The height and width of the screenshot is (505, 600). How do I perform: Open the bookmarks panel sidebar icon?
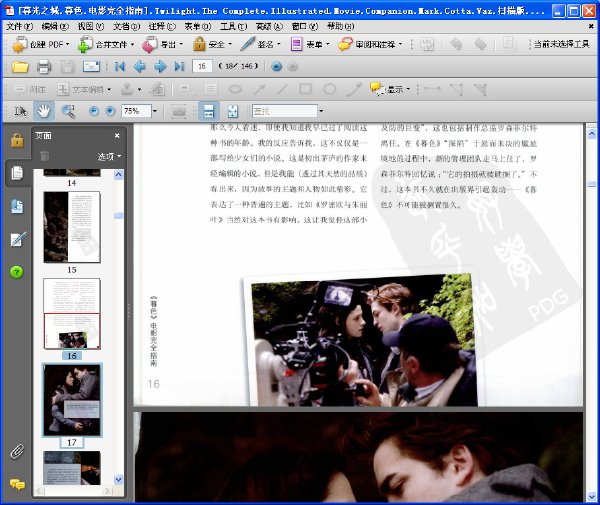pos(17,206)
